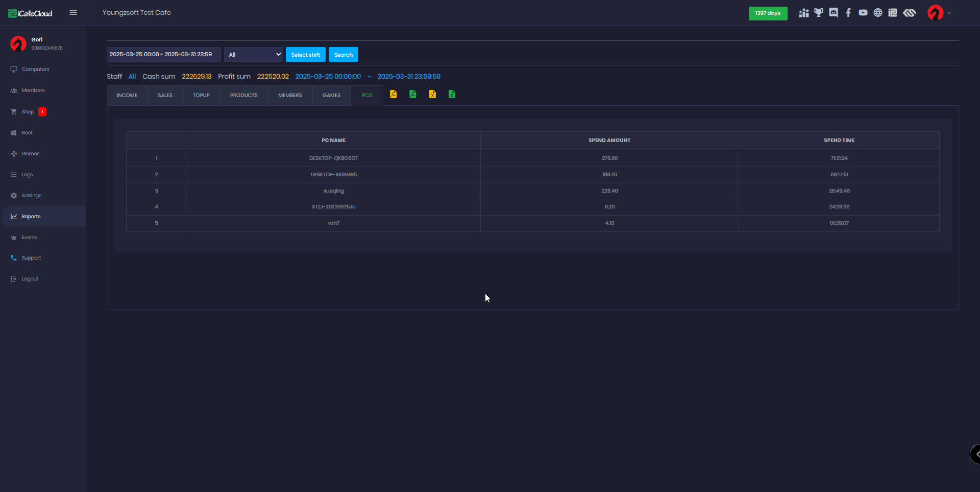Click the trophy icon in header

[x=819, y=13]
